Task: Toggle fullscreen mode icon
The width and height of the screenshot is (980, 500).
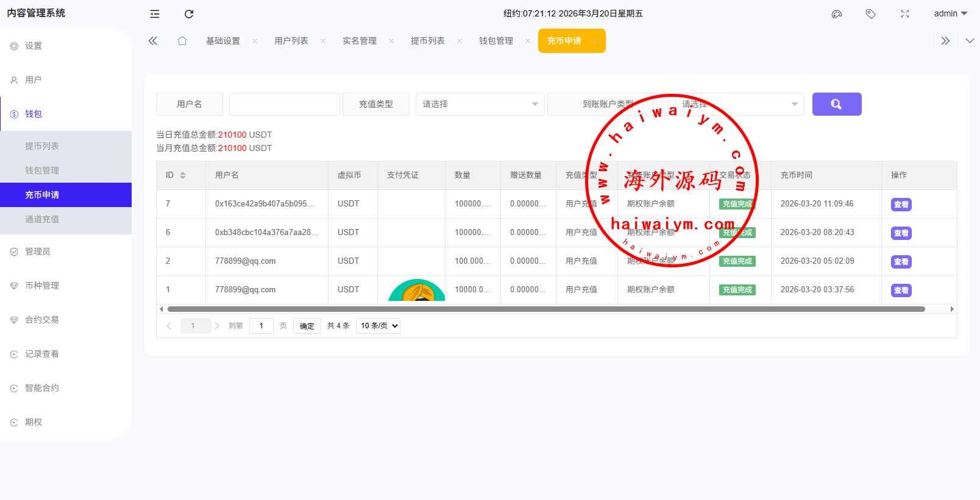Action: click(x=905, y=14)
